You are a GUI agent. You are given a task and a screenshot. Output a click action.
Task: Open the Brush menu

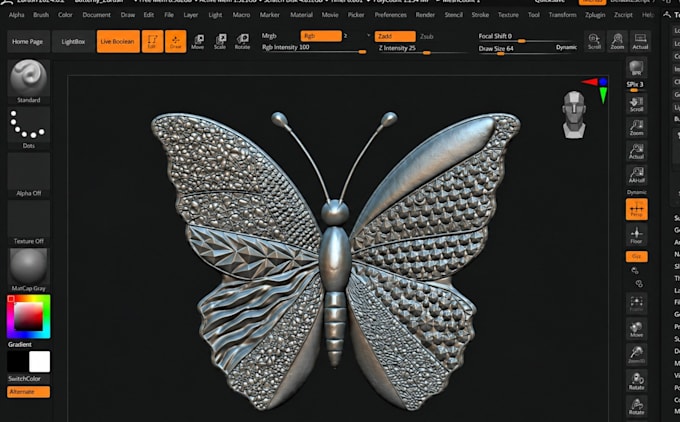click(41, 15)
